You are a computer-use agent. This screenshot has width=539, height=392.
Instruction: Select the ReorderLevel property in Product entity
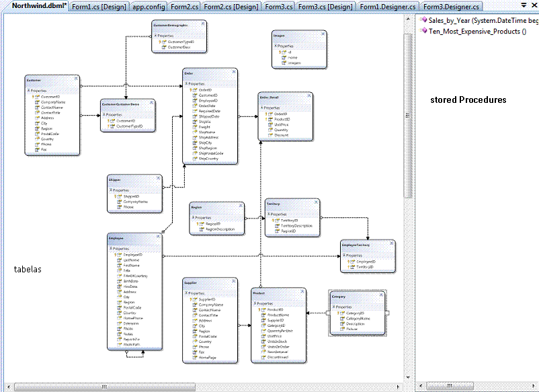point(278,352)
